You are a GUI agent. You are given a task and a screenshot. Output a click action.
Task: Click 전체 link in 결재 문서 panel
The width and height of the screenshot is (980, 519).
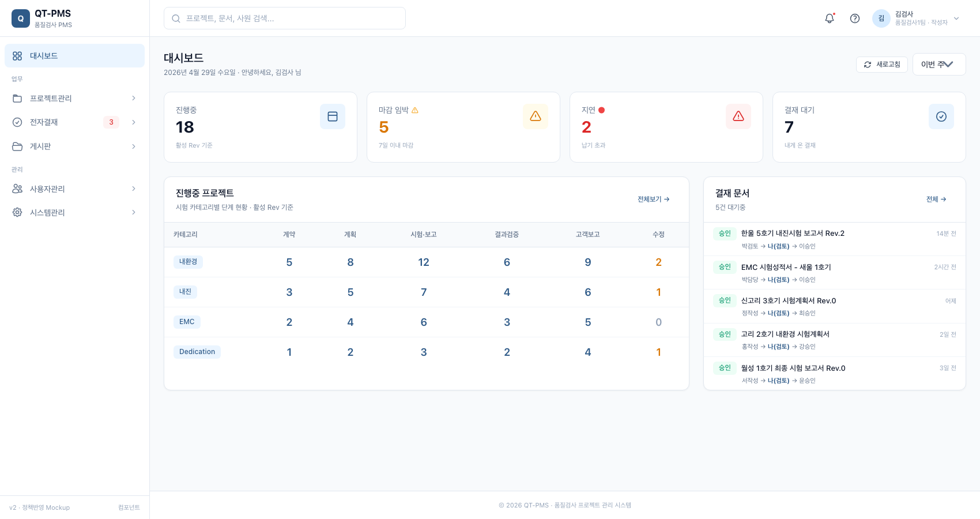pos(936,200)
